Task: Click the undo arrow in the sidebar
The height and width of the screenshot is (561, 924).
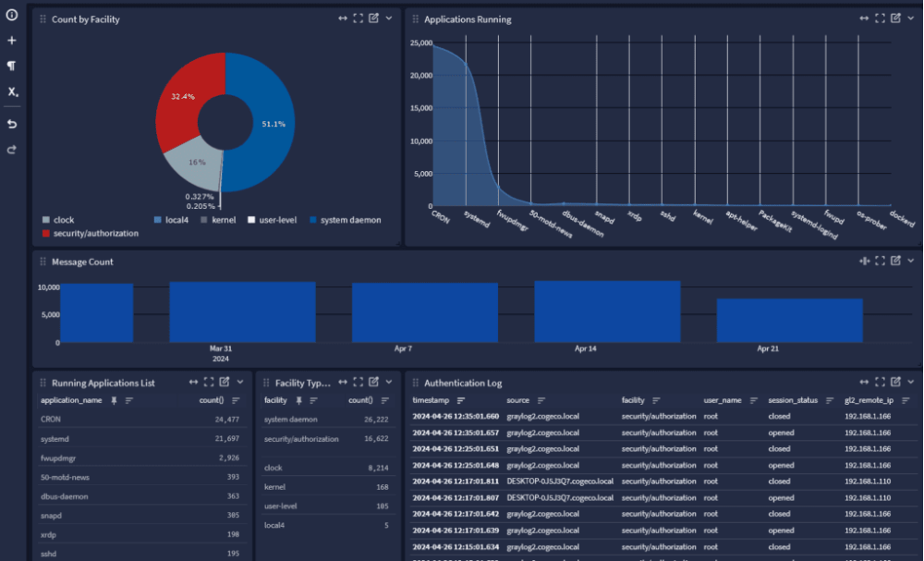Action: 12,124
